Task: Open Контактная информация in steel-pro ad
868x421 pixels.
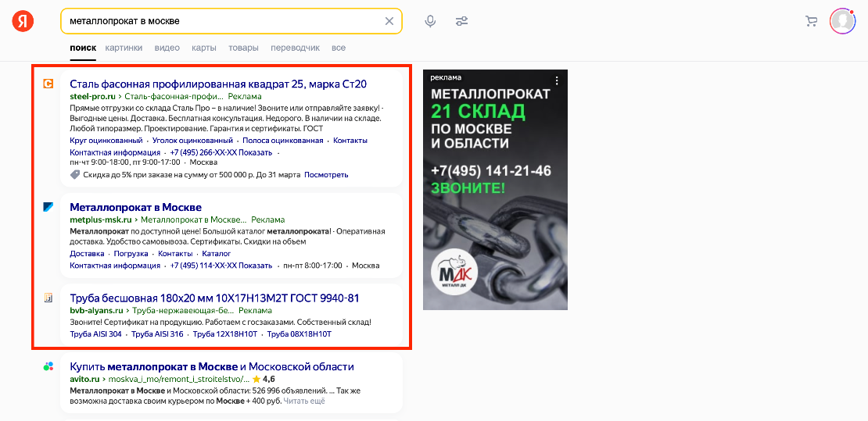Action: coord(115,152)
